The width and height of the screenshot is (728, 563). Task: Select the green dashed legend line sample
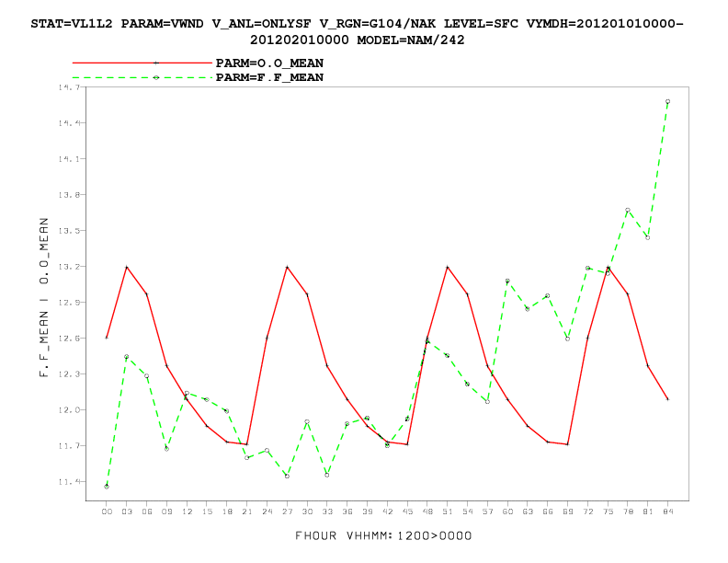click(142, 77)
